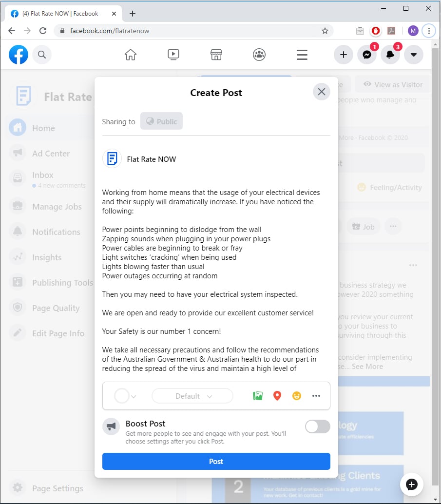Open the Groups icon in top bar

pos(259,55)
